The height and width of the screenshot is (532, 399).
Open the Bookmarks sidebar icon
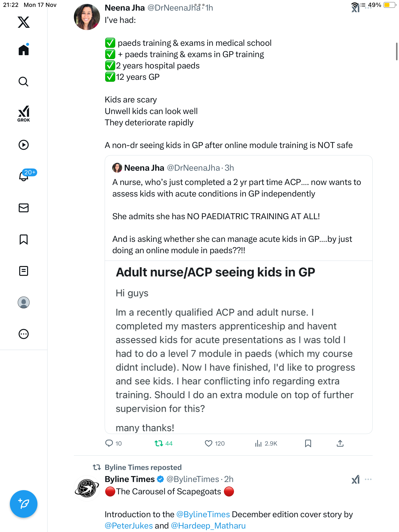point(24,239)
